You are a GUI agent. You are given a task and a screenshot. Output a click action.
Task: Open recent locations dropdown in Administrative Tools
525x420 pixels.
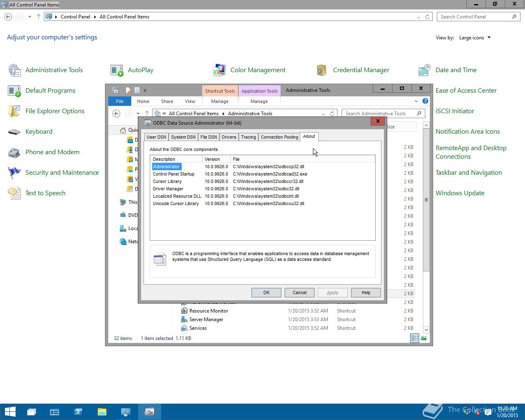(138, 114)
